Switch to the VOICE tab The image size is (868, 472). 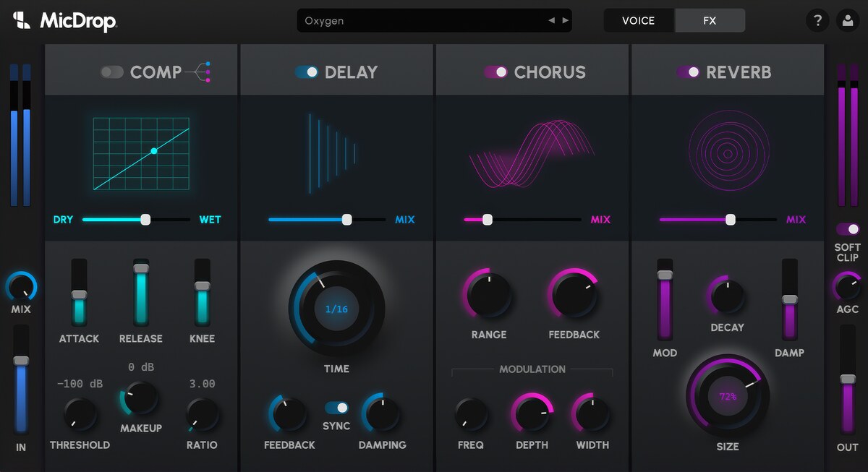click(x=639, y=20)
